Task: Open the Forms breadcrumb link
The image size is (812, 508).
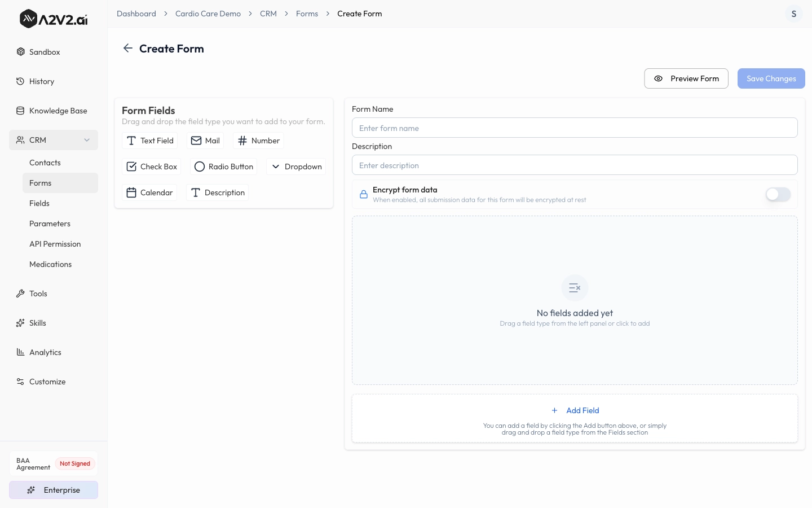Action: [307, 14]
